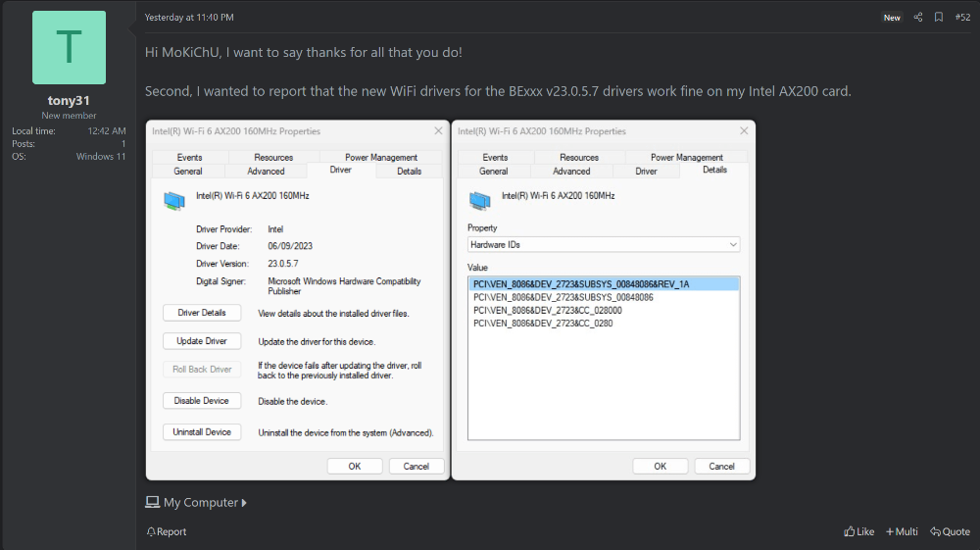Click the Yesterday at 11:40 PM timestamp
The image size is (980, 550).
pos(189,18)
